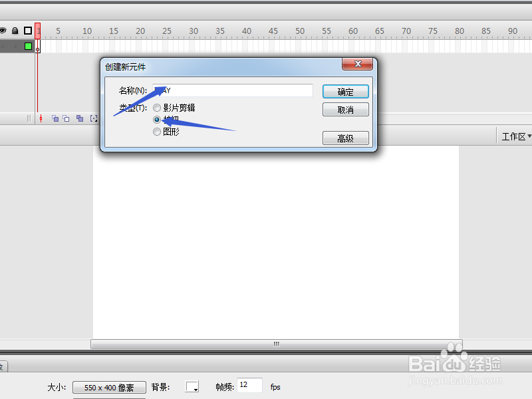This screenshot has width=532, height=399.
Task: Select the 按钮 symbol type radio button
Action: (x=157, y=120)
